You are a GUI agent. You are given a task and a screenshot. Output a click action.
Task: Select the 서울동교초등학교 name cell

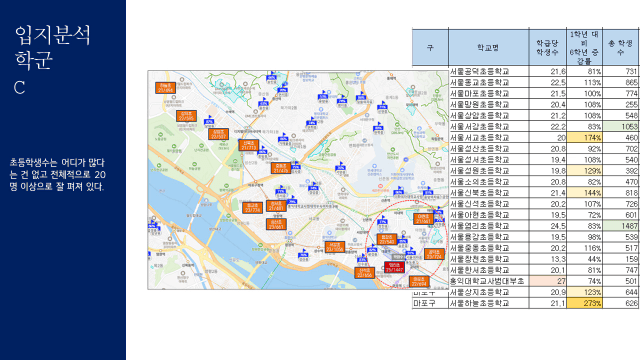(489, 82)
